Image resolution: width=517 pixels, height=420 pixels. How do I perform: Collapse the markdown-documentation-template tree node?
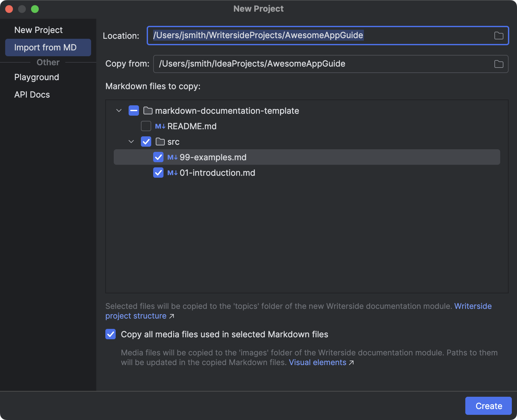(119, 111)
